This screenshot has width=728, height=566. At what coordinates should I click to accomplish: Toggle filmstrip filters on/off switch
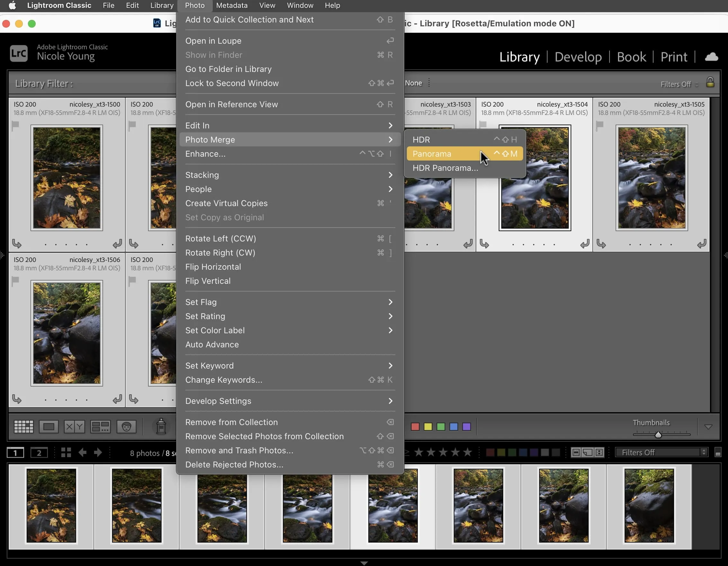[x=718, y=452]
